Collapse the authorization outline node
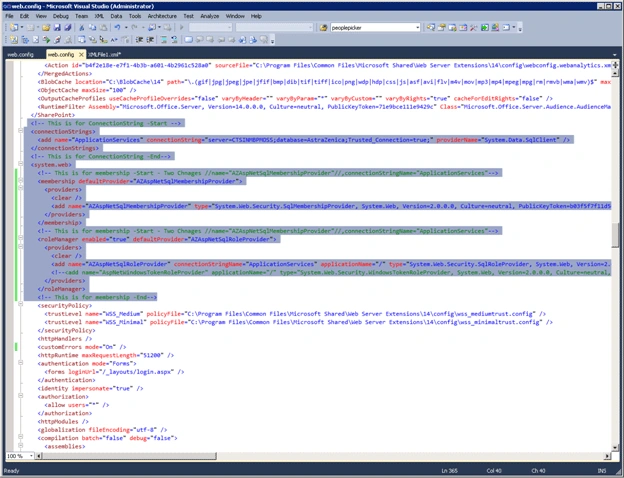624x478 pixels. [x=20, y=396]
